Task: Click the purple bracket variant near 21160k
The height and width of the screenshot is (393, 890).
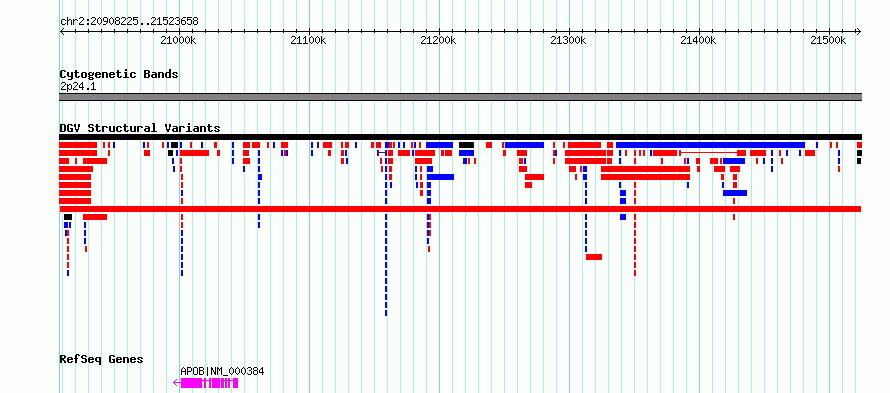Action: click(x=382, y=153)
